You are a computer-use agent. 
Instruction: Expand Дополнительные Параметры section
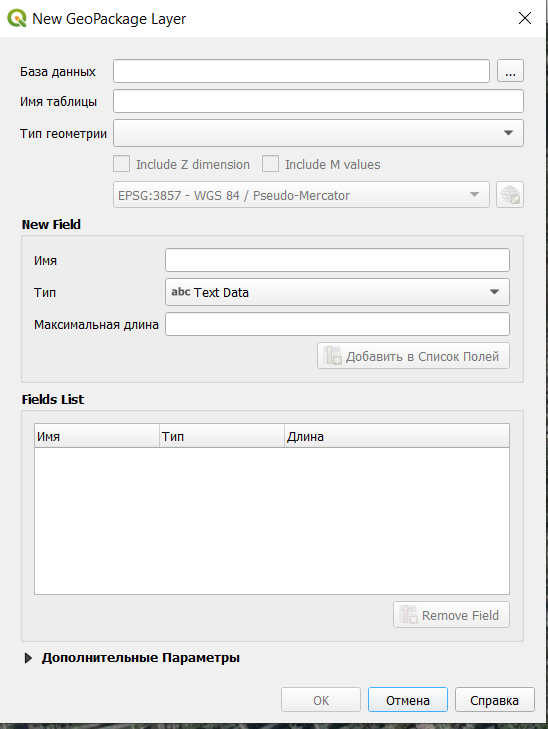(x=28, y=658)
